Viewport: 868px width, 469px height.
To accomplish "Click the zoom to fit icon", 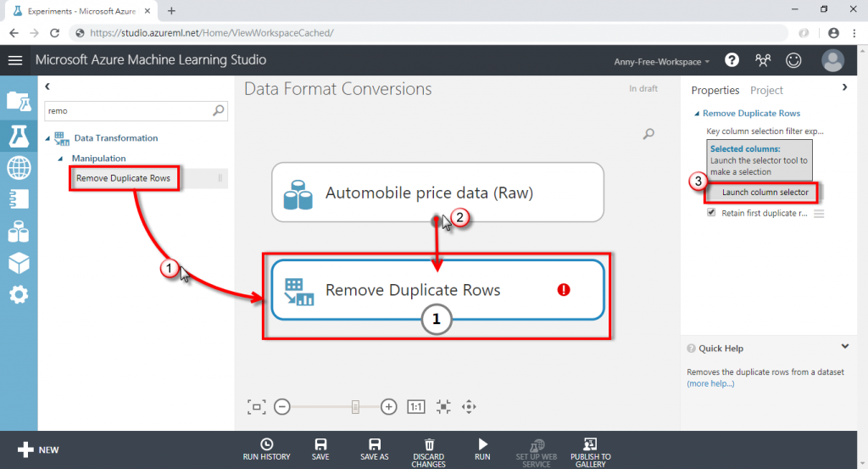I will [x=256, y=407].
